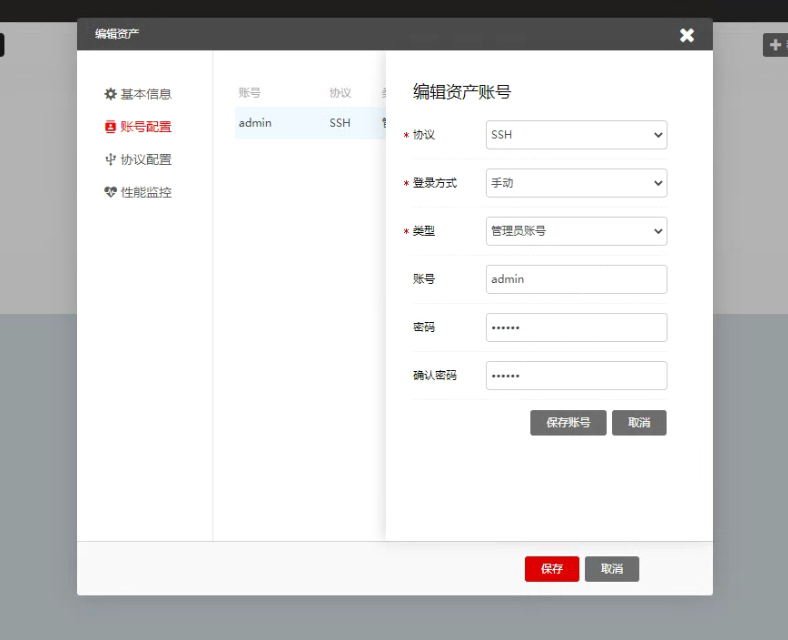788x640 pixels.
Task: Open the 性能监控 section
Action: coord(138,192)
